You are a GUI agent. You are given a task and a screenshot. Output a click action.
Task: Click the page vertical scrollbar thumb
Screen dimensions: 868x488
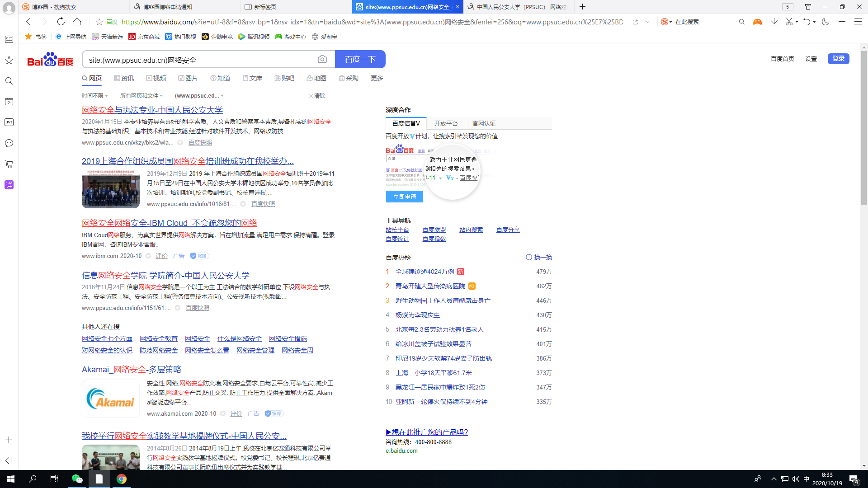864,127
